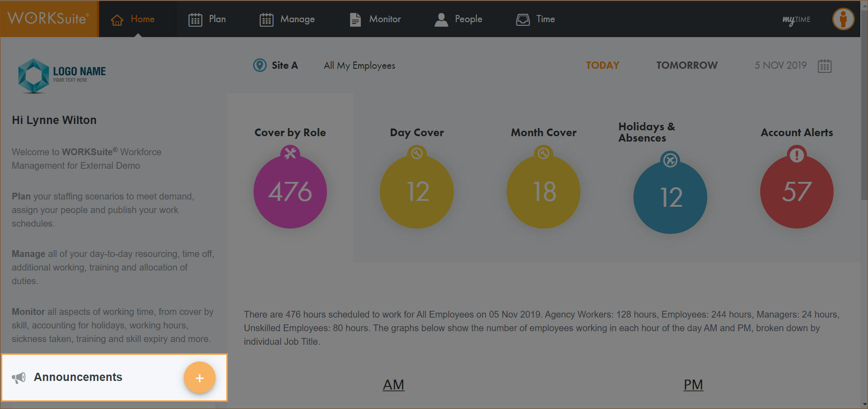
Task: Switch to the TODAY view
Action: tap(602, 65)
